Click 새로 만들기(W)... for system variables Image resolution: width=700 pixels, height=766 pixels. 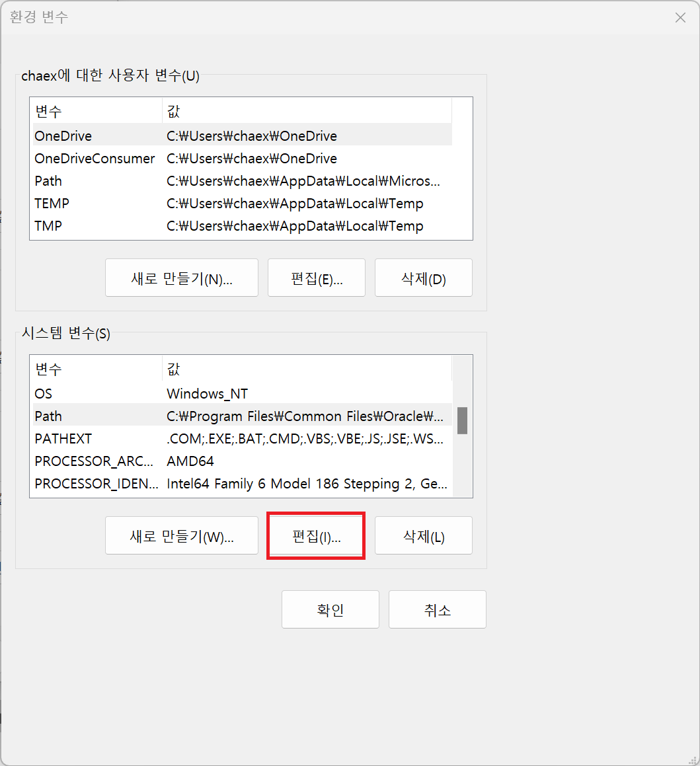tap(182, 535)
